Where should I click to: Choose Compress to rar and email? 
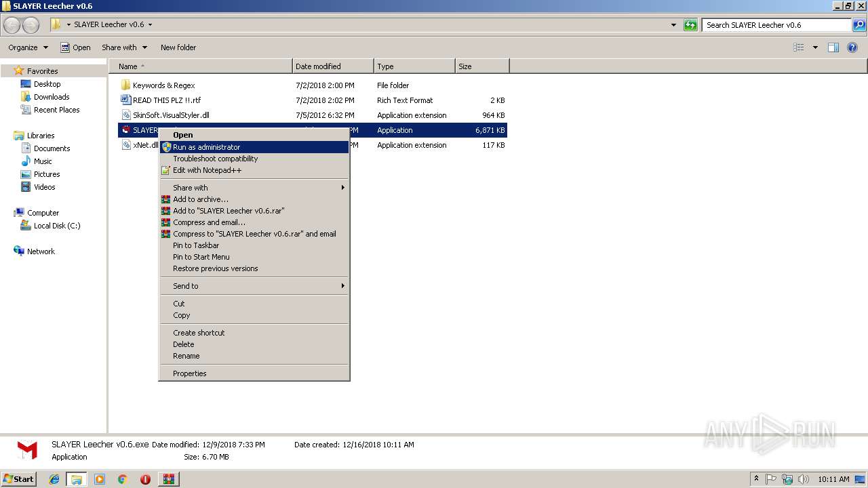click(x=254, y=234)
